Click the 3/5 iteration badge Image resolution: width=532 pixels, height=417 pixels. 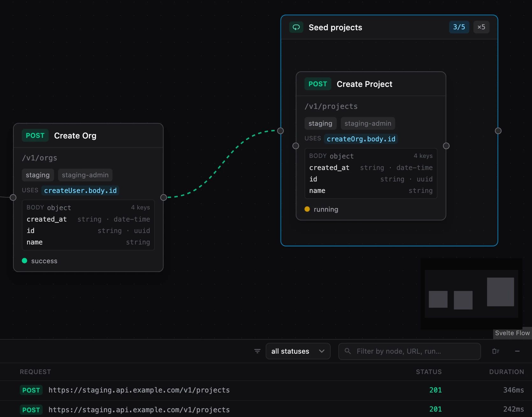pos(459,27)
